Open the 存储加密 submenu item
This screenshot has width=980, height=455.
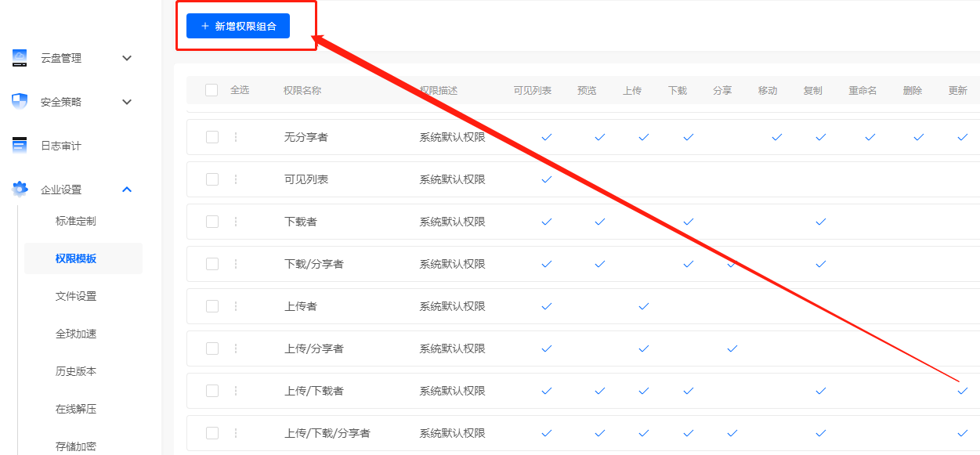point(76,446)
